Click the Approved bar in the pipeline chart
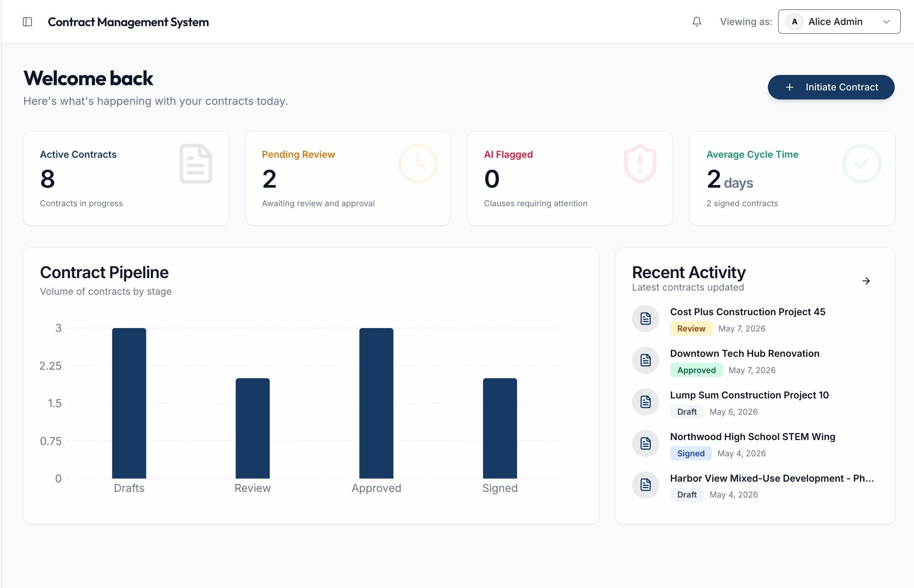Image resolution: width=914 pixels, height=588 pixels. tap(377, 403)
